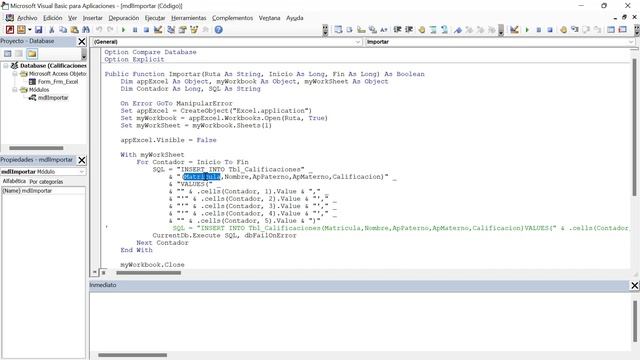
Task: Click the code window horizontal scrollbar
Action: point(149,273)
